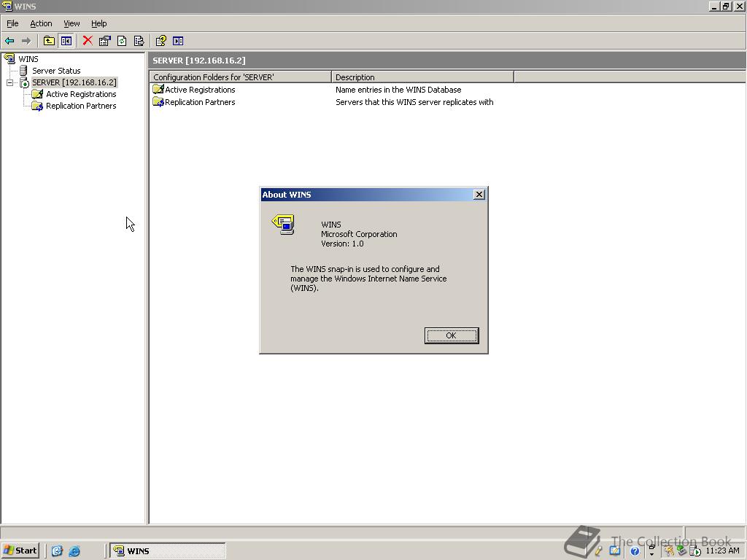The width and height of the screenshot is (747, 560).
Task: Open Properties from the toolbar icon
Action: click(x=104, y=41)
